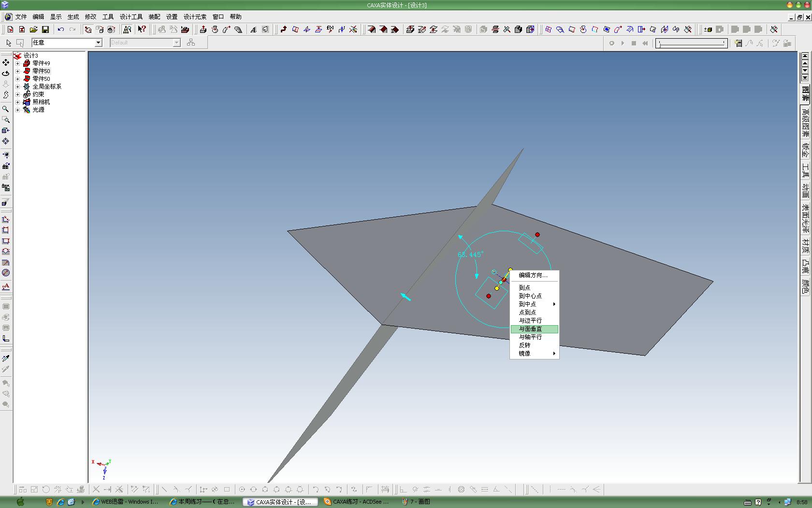
Task: Expand the second 零件50 tree node
Action: (x=18, y=79)
